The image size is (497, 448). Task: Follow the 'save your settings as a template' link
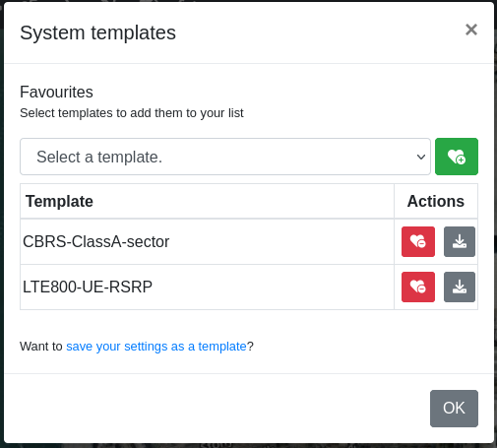tap(156, 347)
